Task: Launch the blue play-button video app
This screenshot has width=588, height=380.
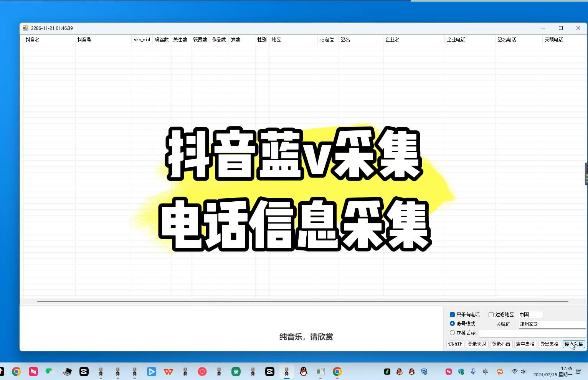Action: click(x=152, y=371)
